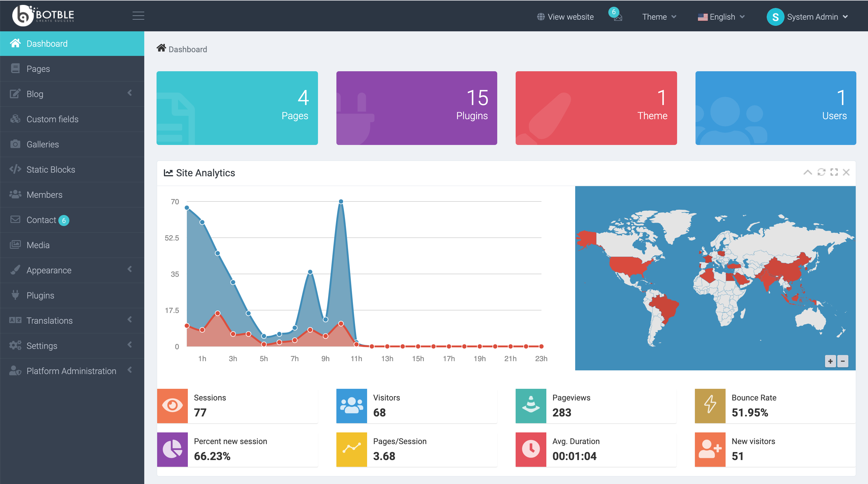Zoom out on the world map
Image resolution: width=868 pixels, height=484 pixels.
point(843,361)
